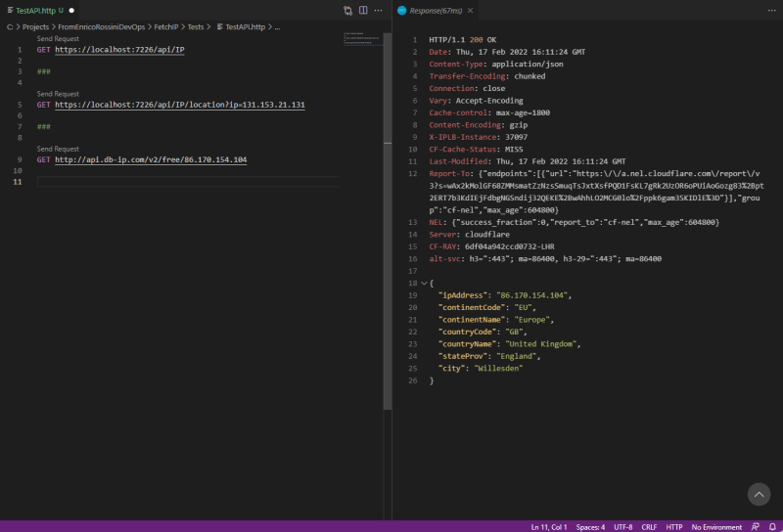783x532 pixels.
Task: Click the feedback icon in status bar
Action: (755, 527)
